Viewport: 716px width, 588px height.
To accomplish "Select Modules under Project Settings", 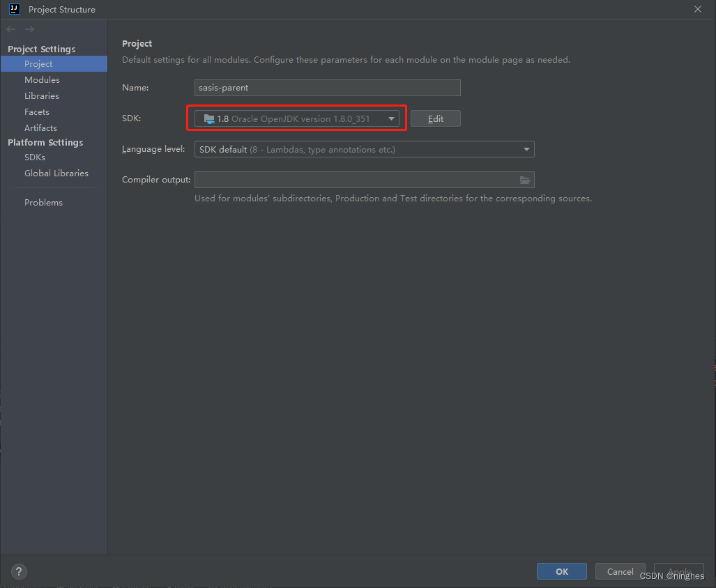I will pos(42,79).
